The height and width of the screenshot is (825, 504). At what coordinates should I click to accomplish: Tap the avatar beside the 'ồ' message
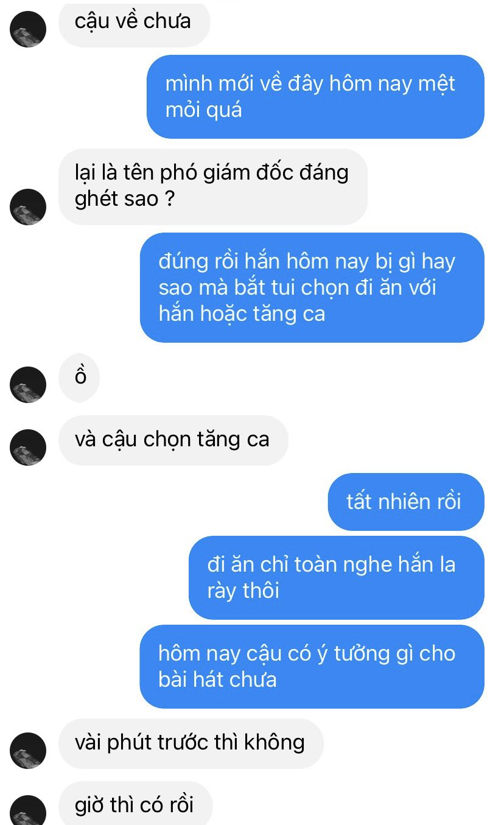click(x=29, y=385)
